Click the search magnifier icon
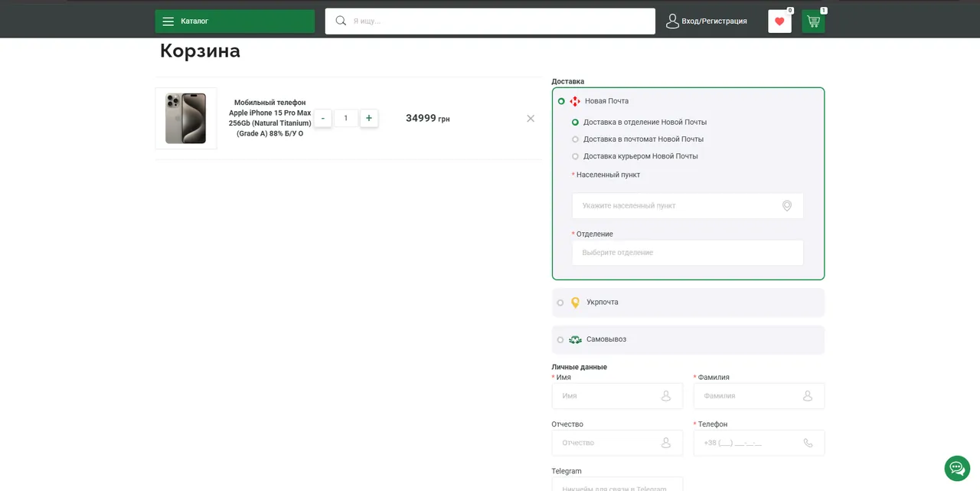The image size is (980, 491). (x=341, y=21)
